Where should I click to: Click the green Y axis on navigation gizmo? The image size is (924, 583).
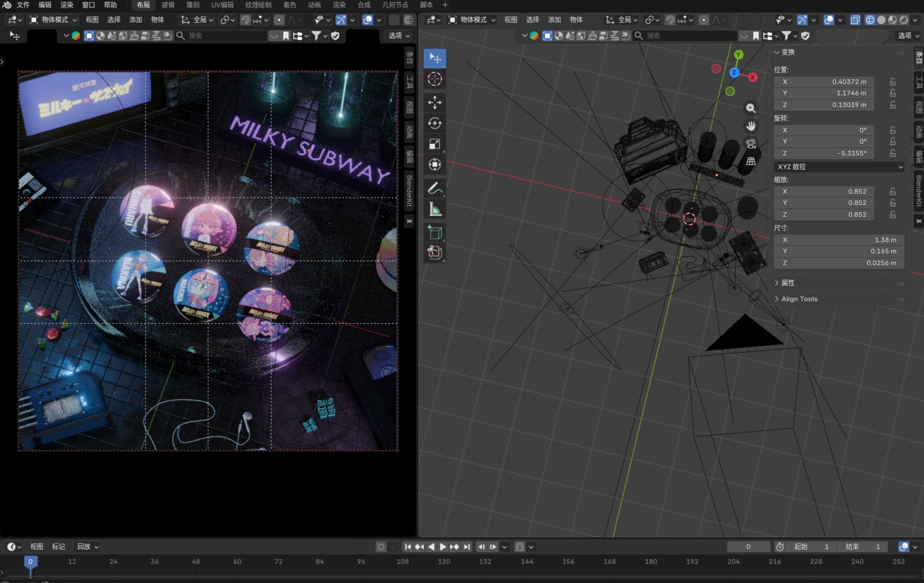click(x=738, y=55)
